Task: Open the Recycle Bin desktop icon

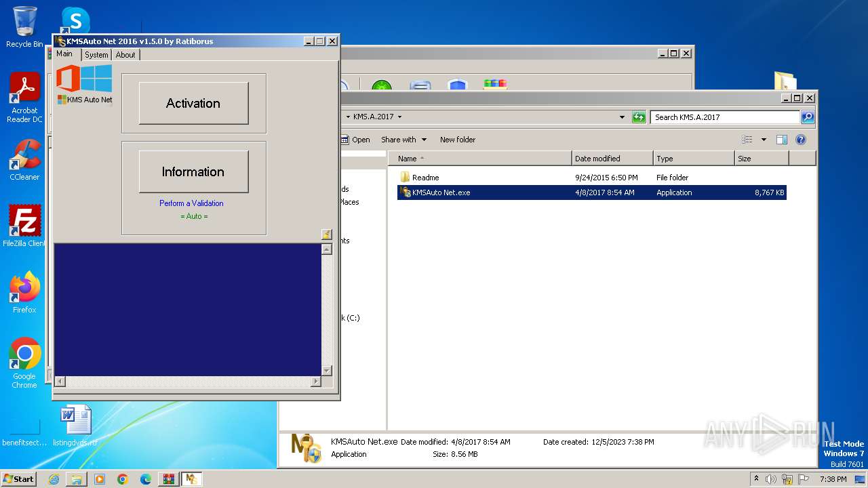Action: click(24, 27)
